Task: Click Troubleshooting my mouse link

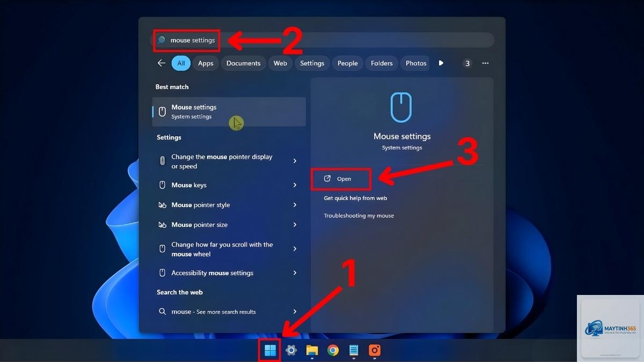Action: 358,216
